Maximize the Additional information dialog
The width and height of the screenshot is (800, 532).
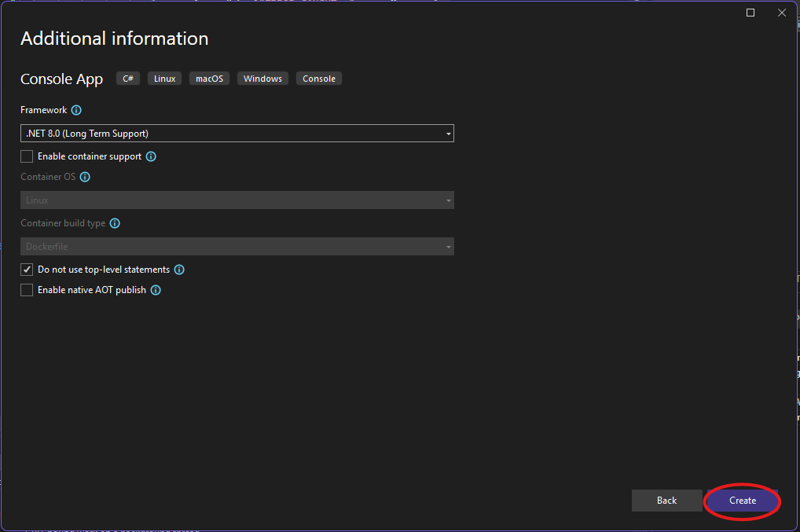coord(750,13)
